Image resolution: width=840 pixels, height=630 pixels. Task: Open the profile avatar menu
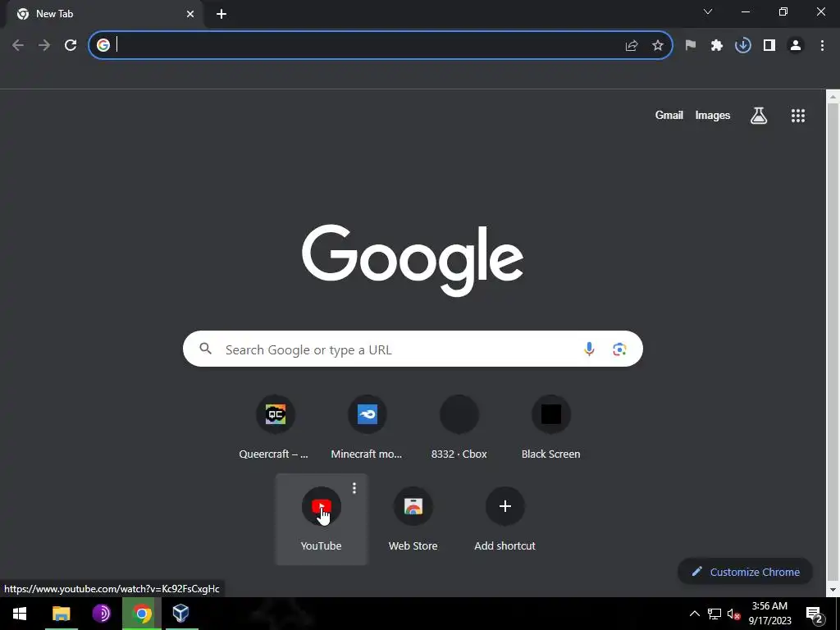[x=796, y=46]
